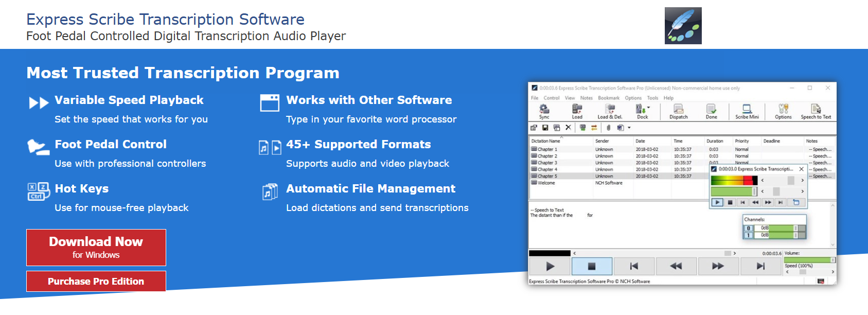868x315 pixels.
Task: Click Play in the mini player window
Action: coord(717,202)
